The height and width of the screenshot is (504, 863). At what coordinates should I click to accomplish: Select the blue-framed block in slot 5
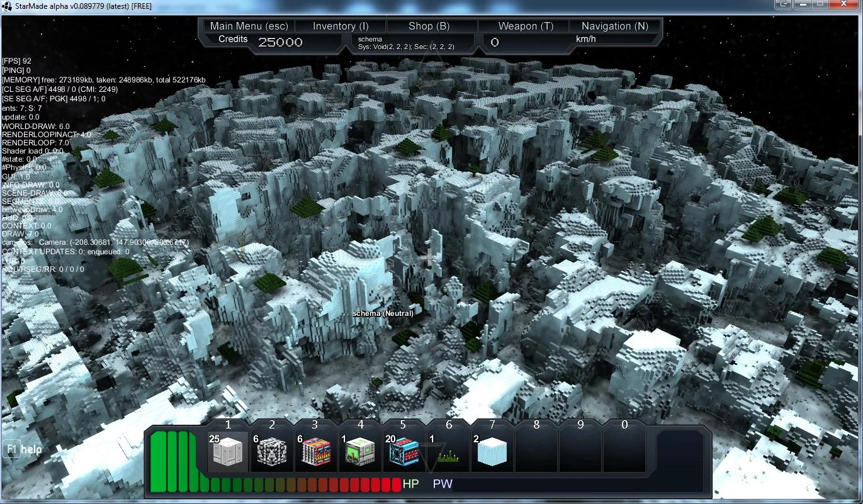404,451
